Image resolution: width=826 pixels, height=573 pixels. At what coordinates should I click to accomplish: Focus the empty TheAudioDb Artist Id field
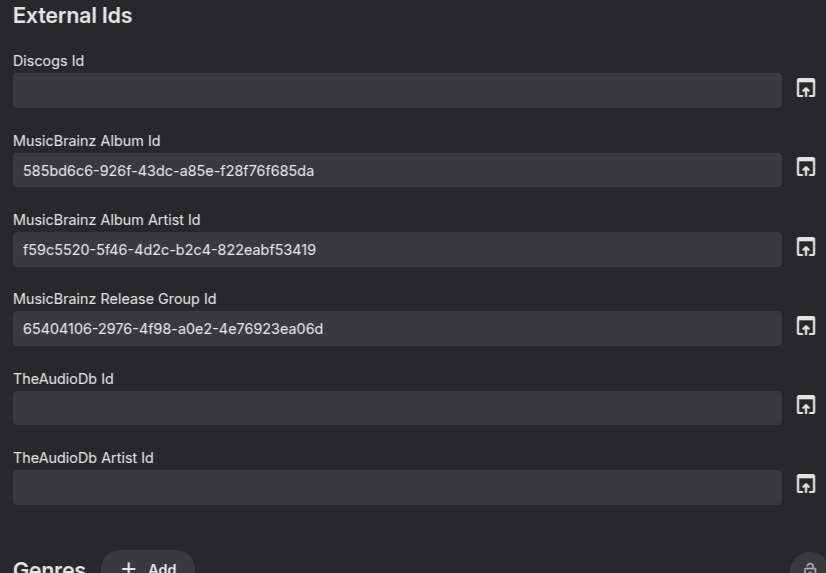coord(397,488)
